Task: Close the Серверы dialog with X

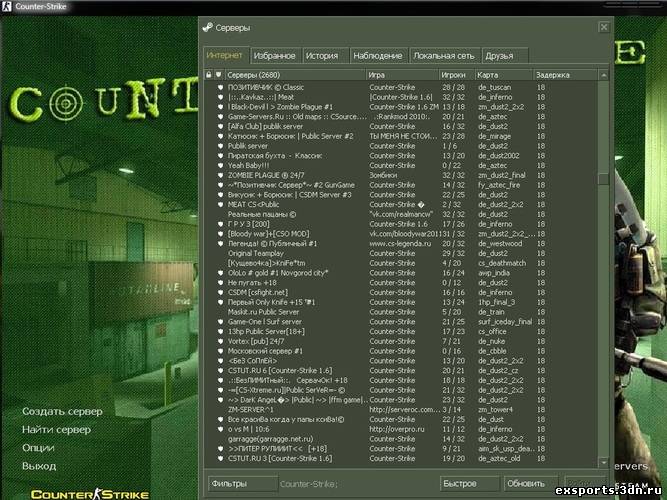Action: (x=604, y=27)
